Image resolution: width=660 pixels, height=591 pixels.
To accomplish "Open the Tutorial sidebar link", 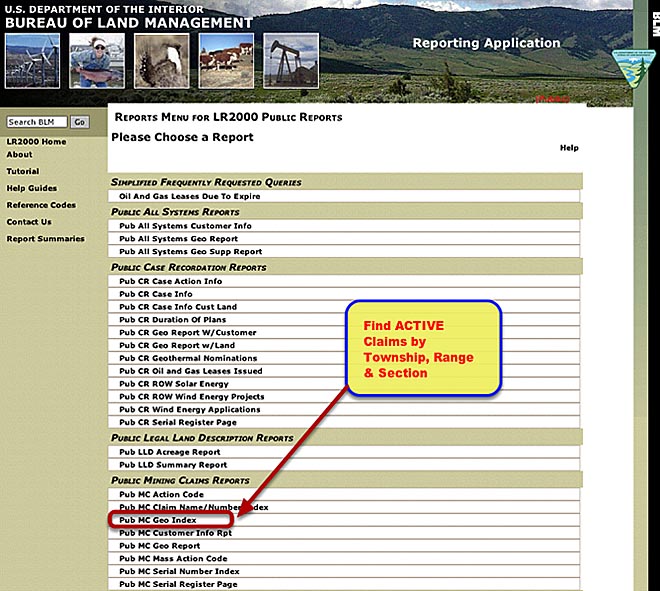I will 23,171.
